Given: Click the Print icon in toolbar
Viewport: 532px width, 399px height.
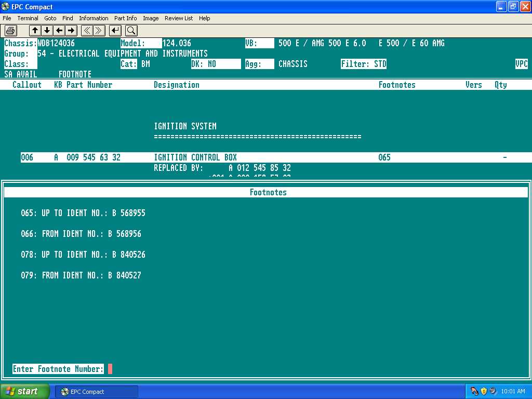Looking at the screenshot, I should [11, 31].
